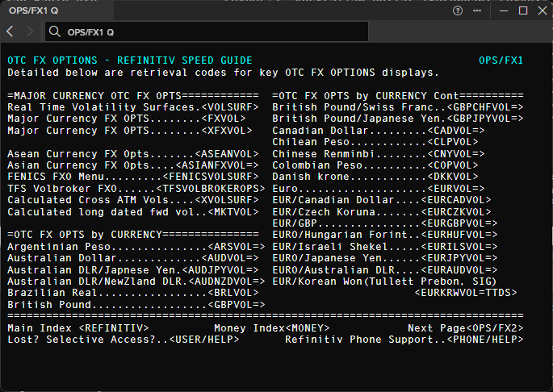Screen dimensions: 553x392
Task: Open the EURHUFVOL= Hungarian Forint code
Action: (459, 235)
